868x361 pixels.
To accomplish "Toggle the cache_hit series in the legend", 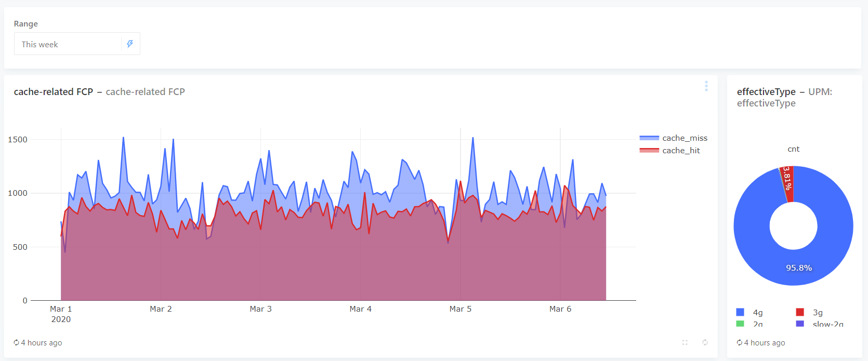I will 670,151.
